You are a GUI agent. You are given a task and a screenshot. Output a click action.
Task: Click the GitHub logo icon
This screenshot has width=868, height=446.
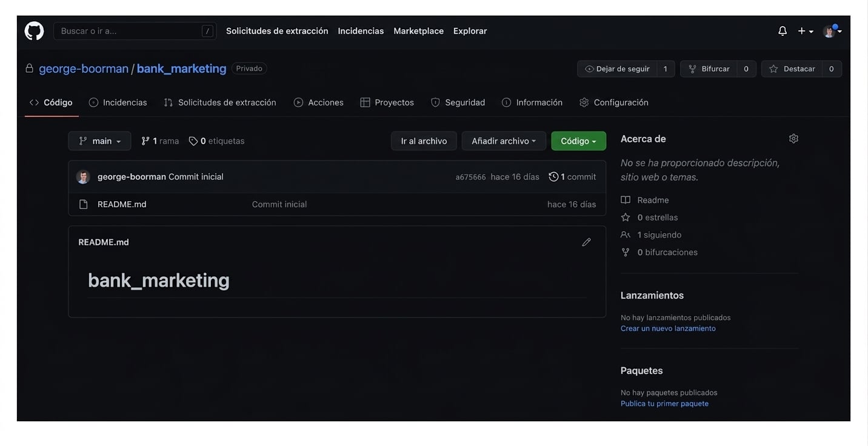(34, 31)
